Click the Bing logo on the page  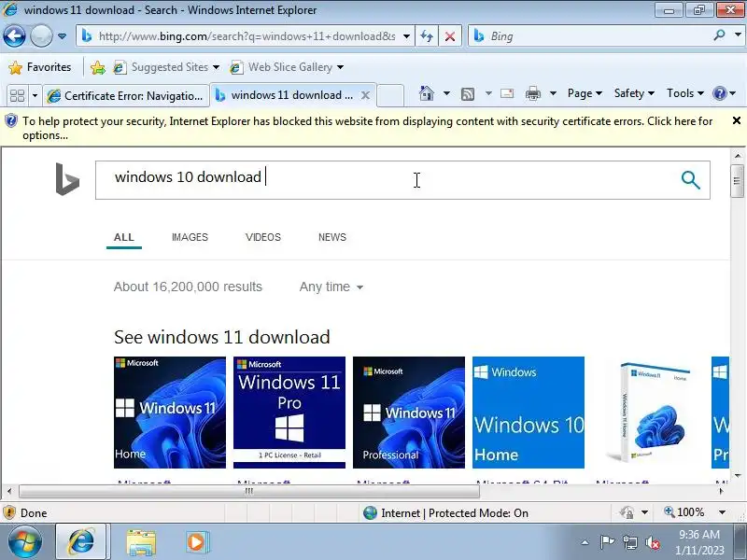67,179
